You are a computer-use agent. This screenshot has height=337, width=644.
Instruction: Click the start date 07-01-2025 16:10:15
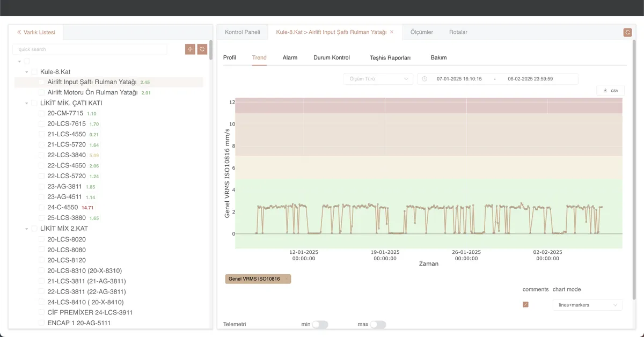coord(459,79)
